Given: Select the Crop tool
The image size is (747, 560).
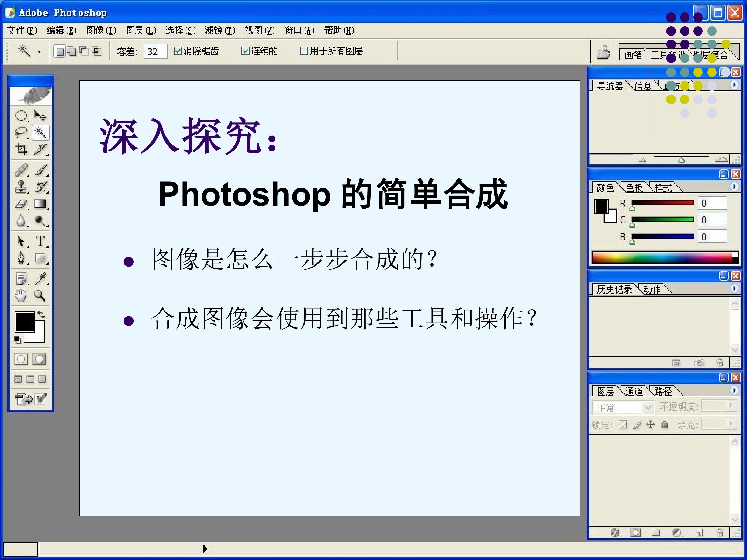Looking at the screenshot, I should (x=21, y=149).
